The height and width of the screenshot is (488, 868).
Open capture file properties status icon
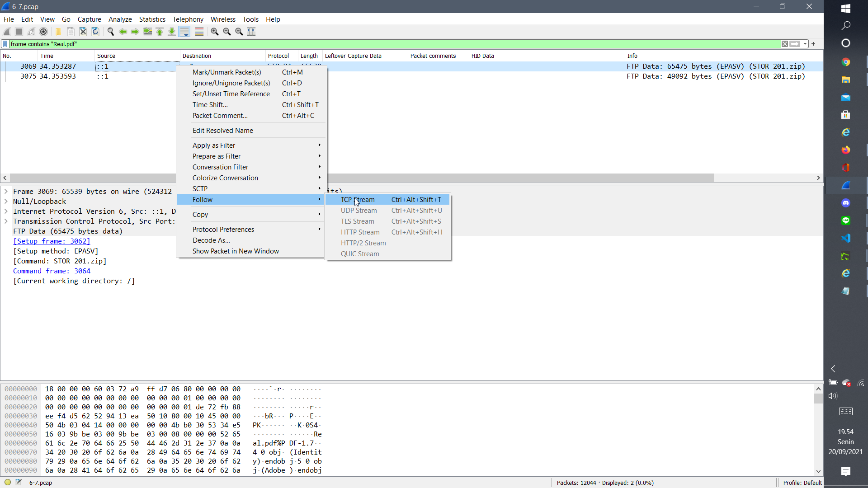point(19,482)
